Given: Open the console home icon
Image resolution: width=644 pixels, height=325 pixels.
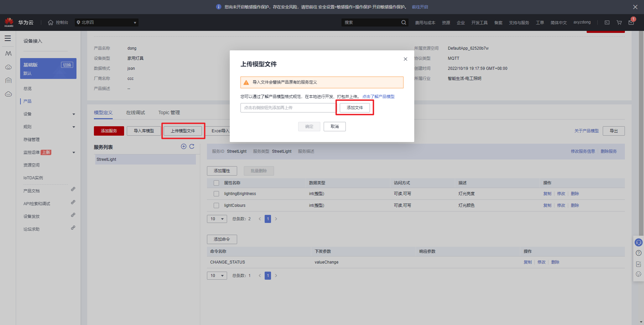Looking at the screenshot, I should [51, 22].
